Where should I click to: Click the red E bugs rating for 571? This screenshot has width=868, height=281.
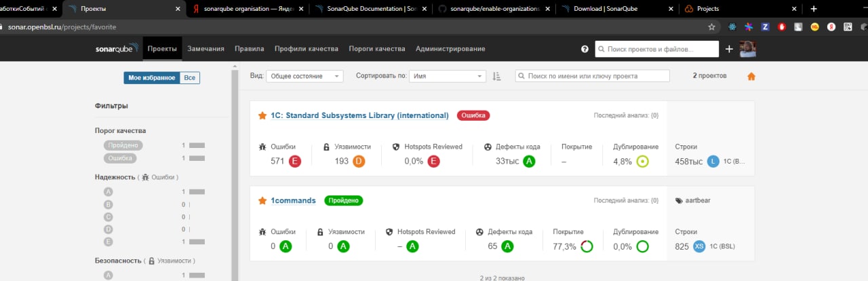pyautogui.click(x=294, y=161)
